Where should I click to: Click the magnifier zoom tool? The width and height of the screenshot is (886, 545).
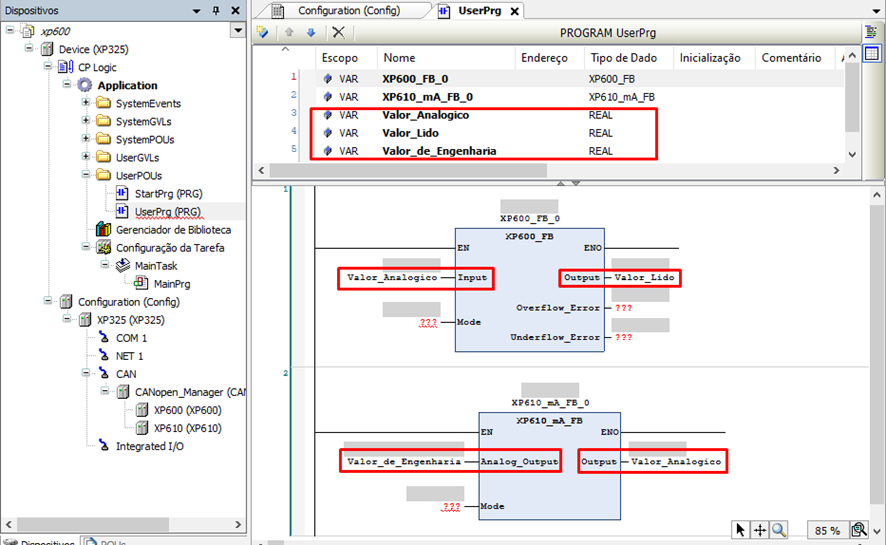[x=779, y=530]
